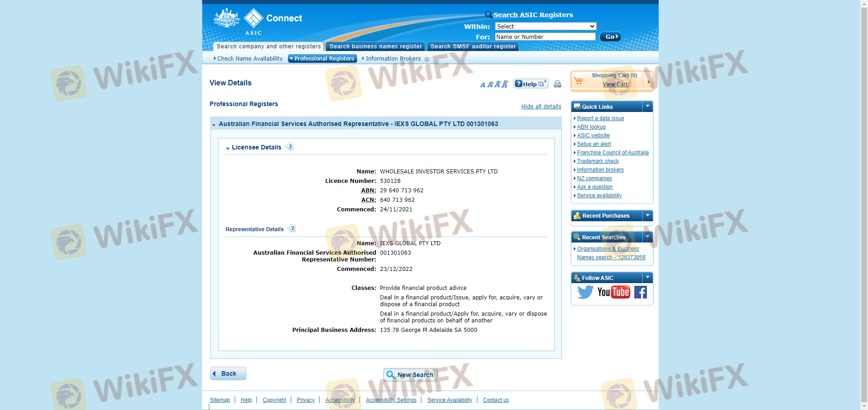Collapse the Recent Purchases panel
The image size is (868, 410).
coord(647,216)
